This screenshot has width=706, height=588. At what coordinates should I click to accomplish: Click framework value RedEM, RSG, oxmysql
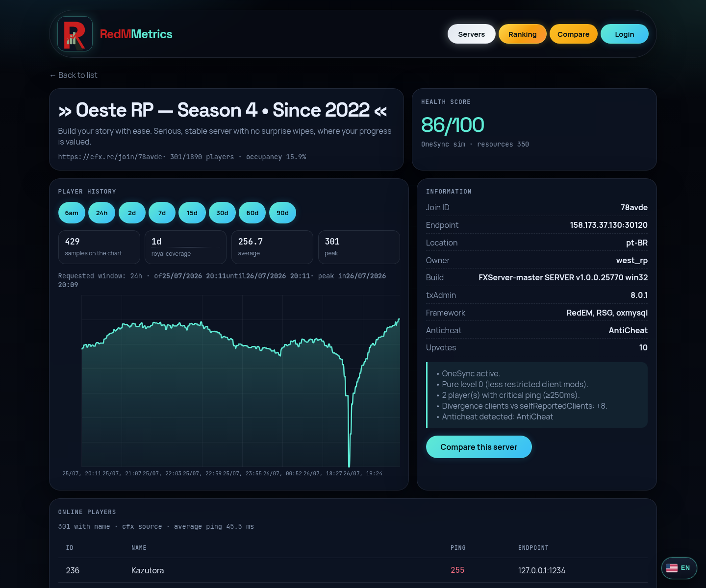pyautogui.click(x=607, y=313)
